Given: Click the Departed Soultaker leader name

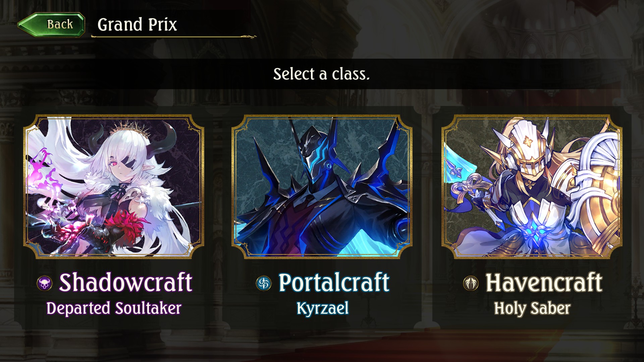Looking at the screenshot, I should coord(114,308).
